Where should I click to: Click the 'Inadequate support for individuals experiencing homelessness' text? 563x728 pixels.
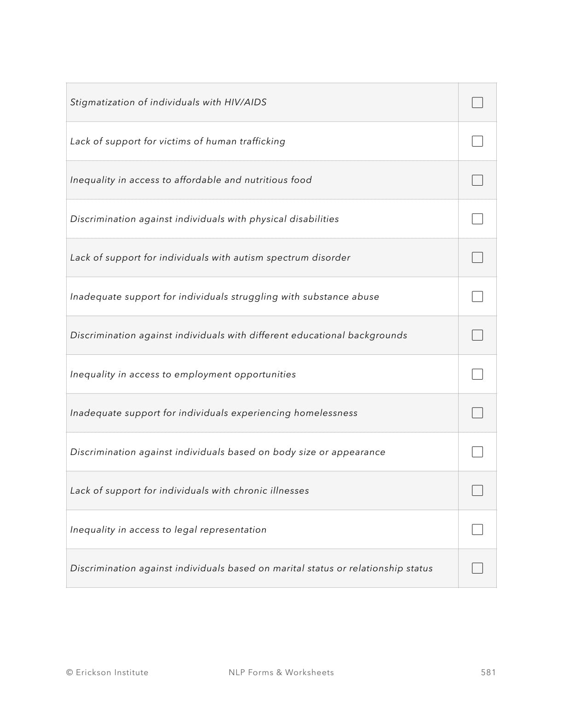(214, 413)
